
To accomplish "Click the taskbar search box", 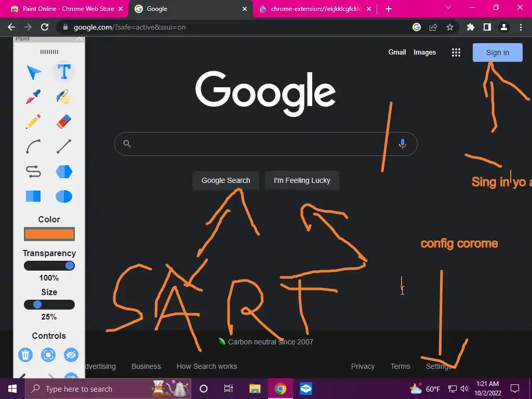I will (x=108, y=389).
